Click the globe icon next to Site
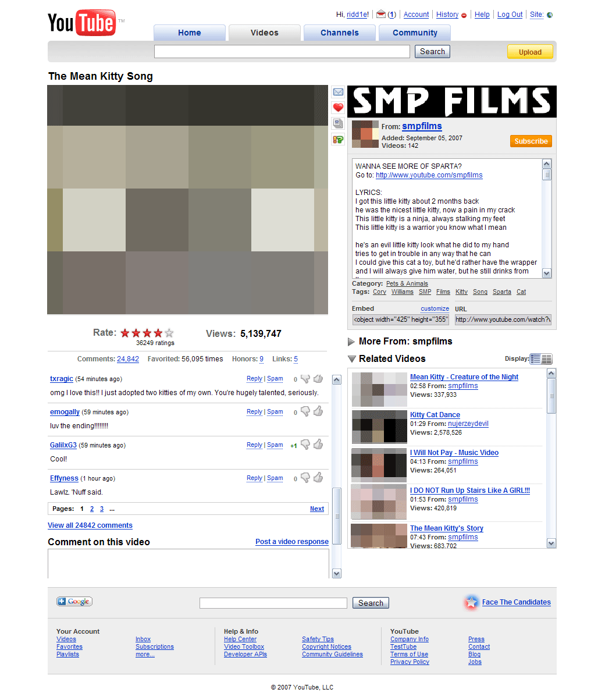The image size is (605, 700). [550, 15]
